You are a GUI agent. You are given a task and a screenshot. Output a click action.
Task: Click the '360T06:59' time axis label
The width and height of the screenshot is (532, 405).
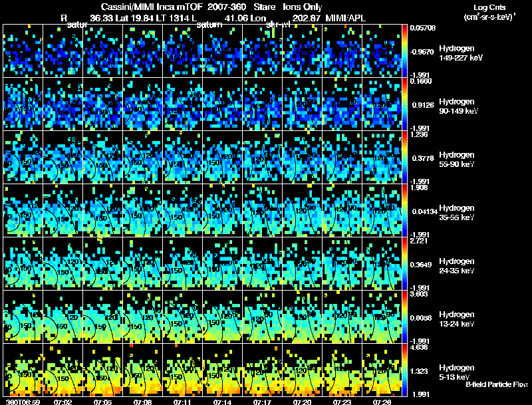[x=23, y=402]
